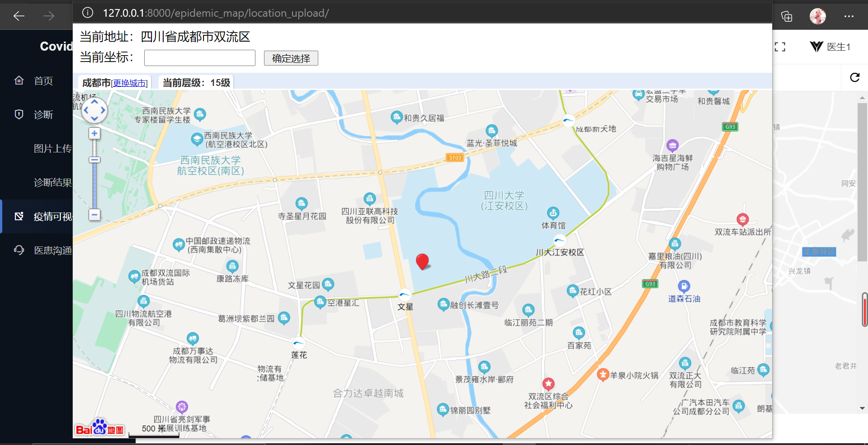This screenshot has width=868, height=445.
Task: Click the Baidu map logo
Action: [99, 427]
